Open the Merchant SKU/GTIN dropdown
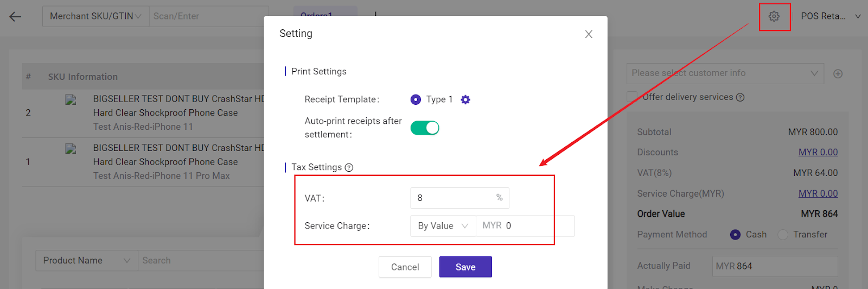Screen dimensions: 868x289 click(x=95, y=16)
